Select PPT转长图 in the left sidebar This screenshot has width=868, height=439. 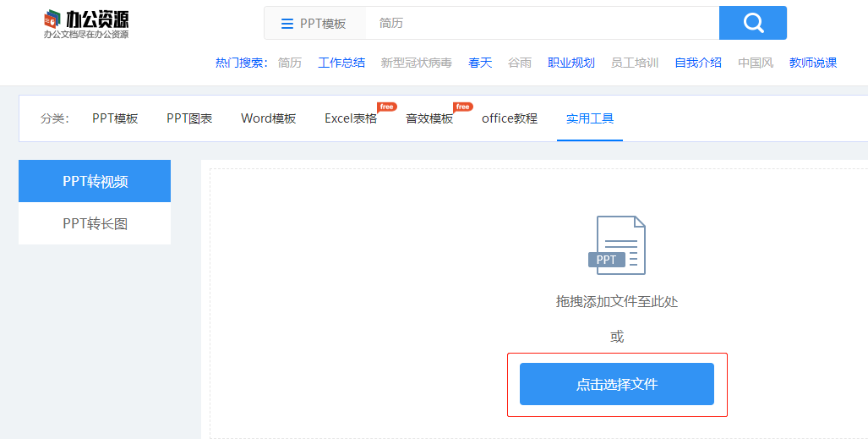point(95,223)
